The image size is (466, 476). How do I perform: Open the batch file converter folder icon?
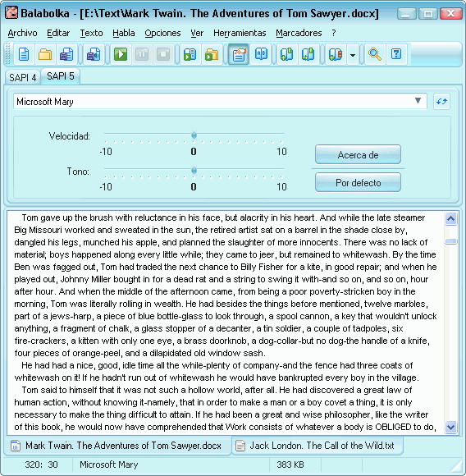point(212,55)
